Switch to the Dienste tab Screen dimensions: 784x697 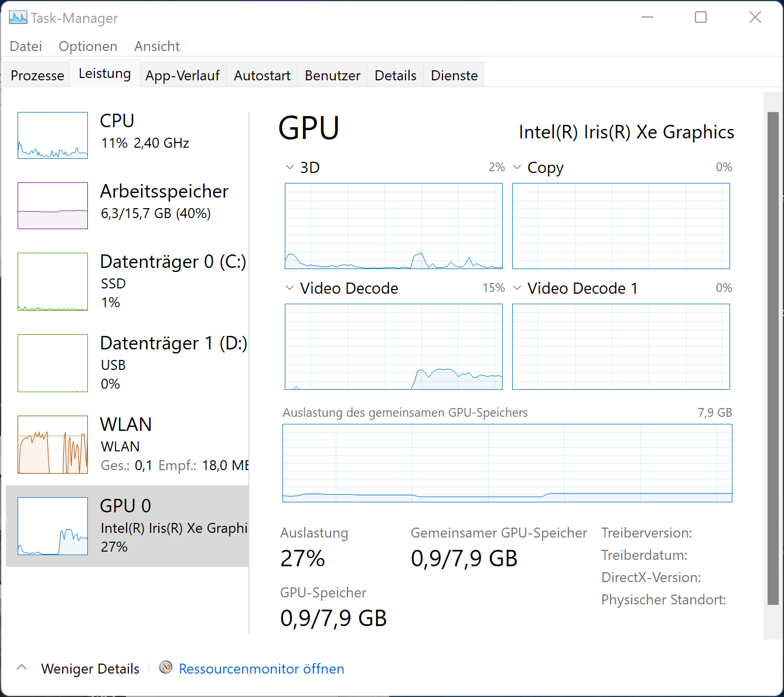pos(454,76)
